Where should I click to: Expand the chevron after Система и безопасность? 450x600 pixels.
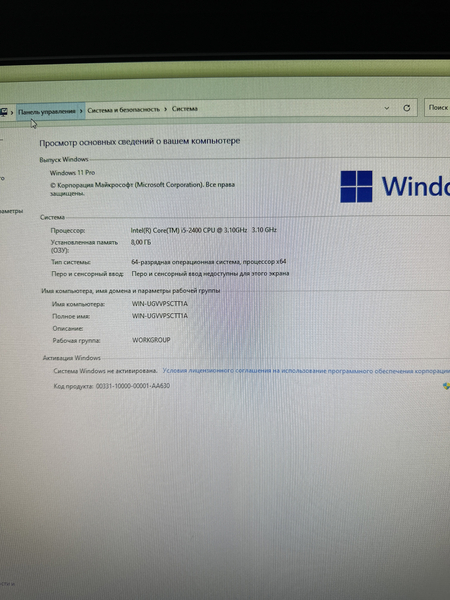pos(166,109)
